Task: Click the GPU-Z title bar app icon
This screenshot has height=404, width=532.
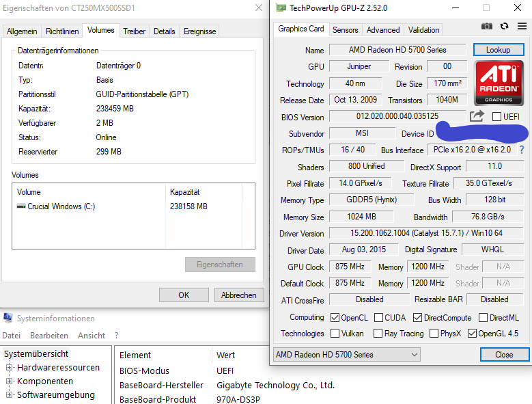Action: 281,8
